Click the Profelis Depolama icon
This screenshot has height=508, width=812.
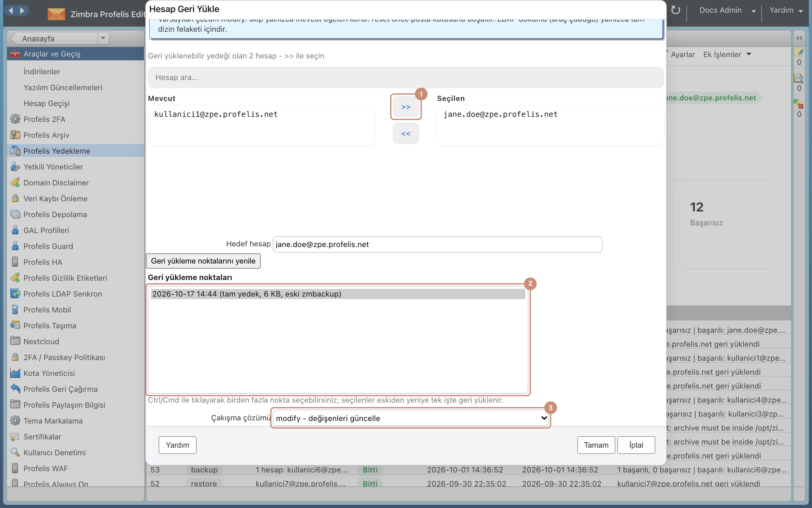coord(15,214)
